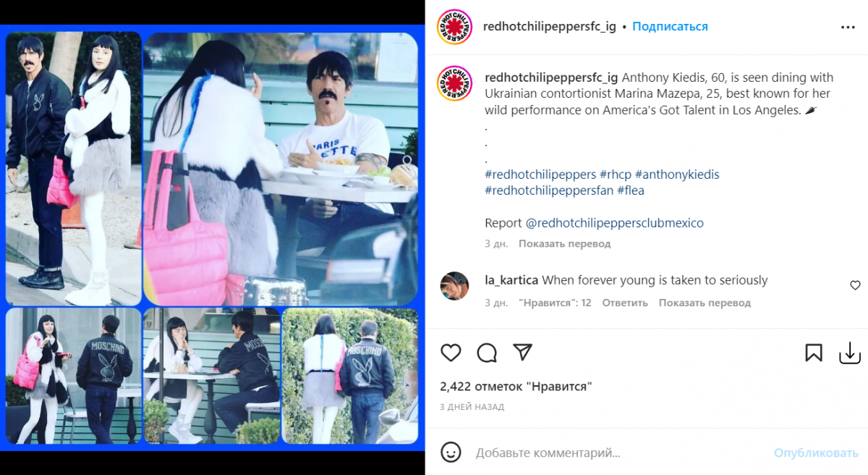Click the Опубликовать post comment button
Image resolution: width=868 pixels, height=475 pixels.
pyautogui.click(x=816, y=453)
